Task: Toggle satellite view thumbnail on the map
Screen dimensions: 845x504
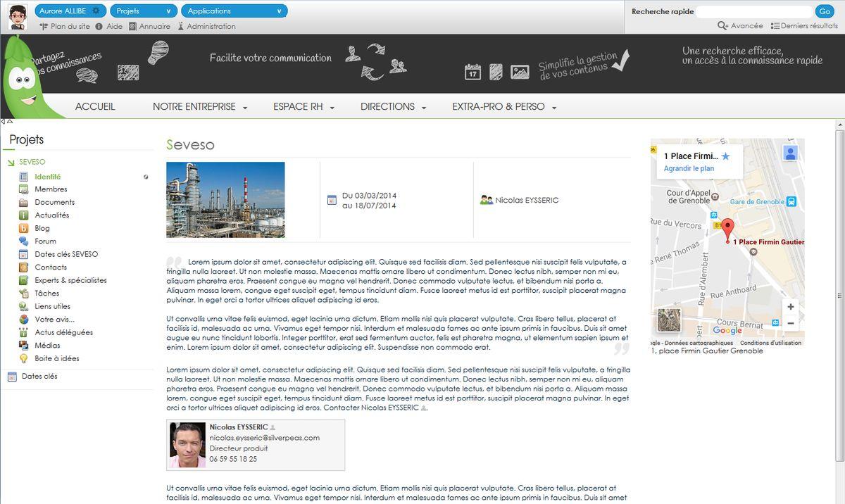Action: coord(668,320)
